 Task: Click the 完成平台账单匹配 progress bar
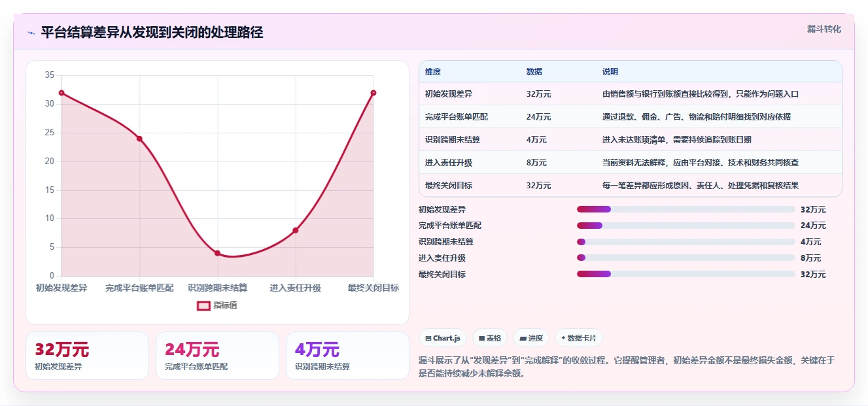(x=686, y=226)
